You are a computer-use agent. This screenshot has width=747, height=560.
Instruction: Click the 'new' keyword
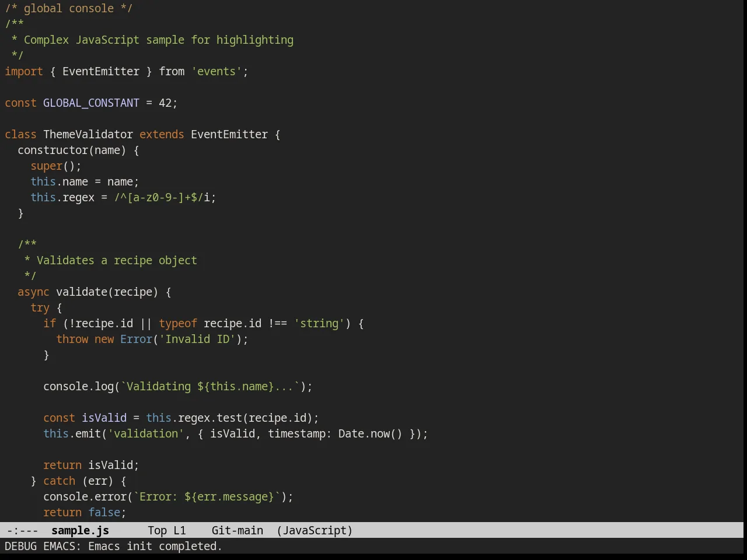click(104, 339)
